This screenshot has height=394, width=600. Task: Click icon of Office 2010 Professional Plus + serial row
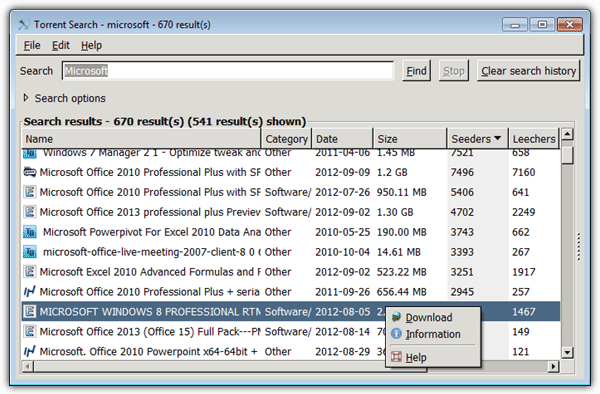coord(29,291)
